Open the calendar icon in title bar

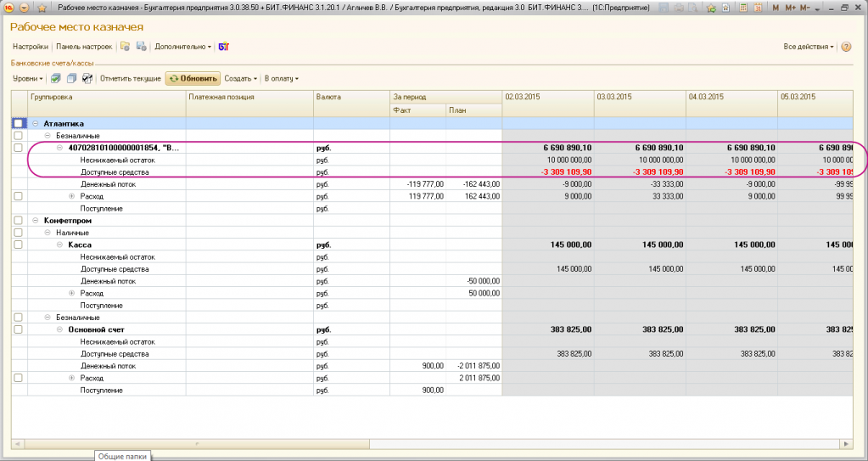[x=759, y=8]
